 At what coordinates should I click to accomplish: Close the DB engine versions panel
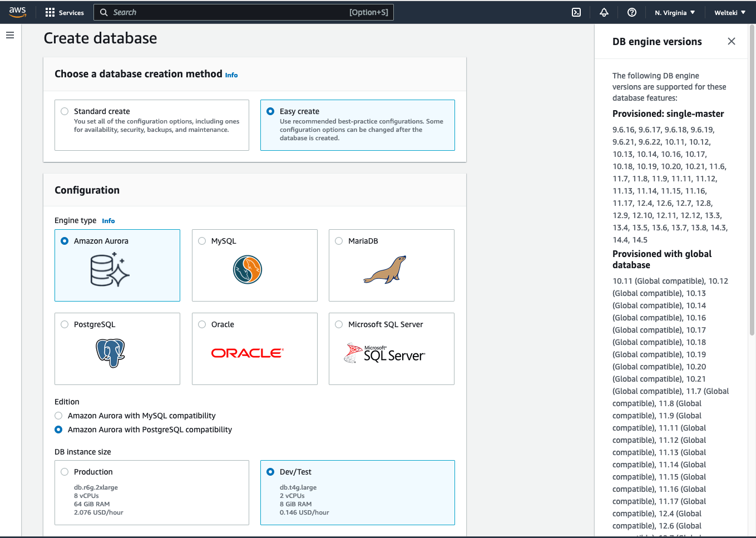coord(732,41)
